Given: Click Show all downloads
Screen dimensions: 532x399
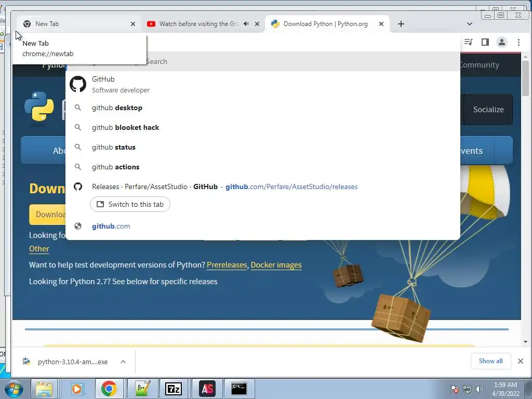Looking at the screenshot, I should [490, 361].
